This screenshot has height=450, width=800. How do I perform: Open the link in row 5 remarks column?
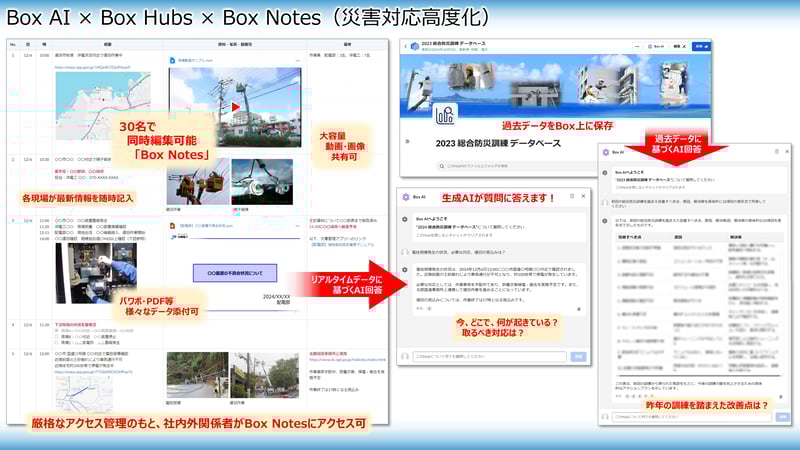point(347,360)
